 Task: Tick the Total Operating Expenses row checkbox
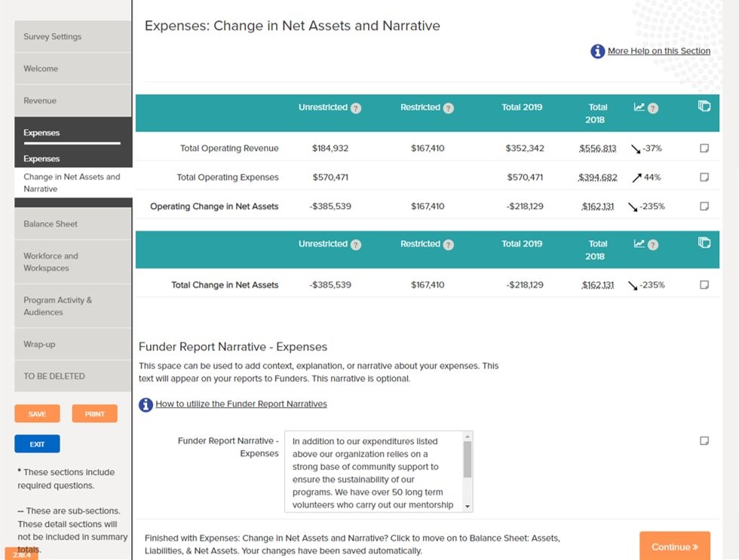(x=704, y=177)
